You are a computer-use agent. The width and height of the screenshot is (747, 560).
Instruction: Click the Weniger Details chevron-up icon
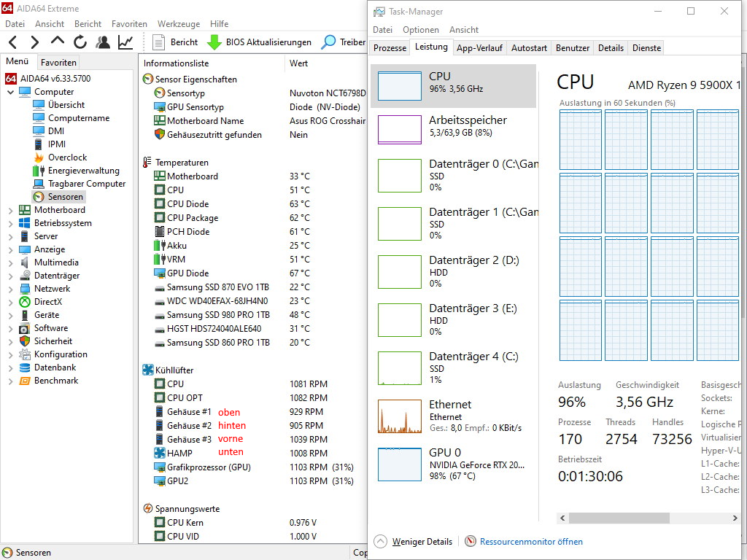[x=381, y=542]
